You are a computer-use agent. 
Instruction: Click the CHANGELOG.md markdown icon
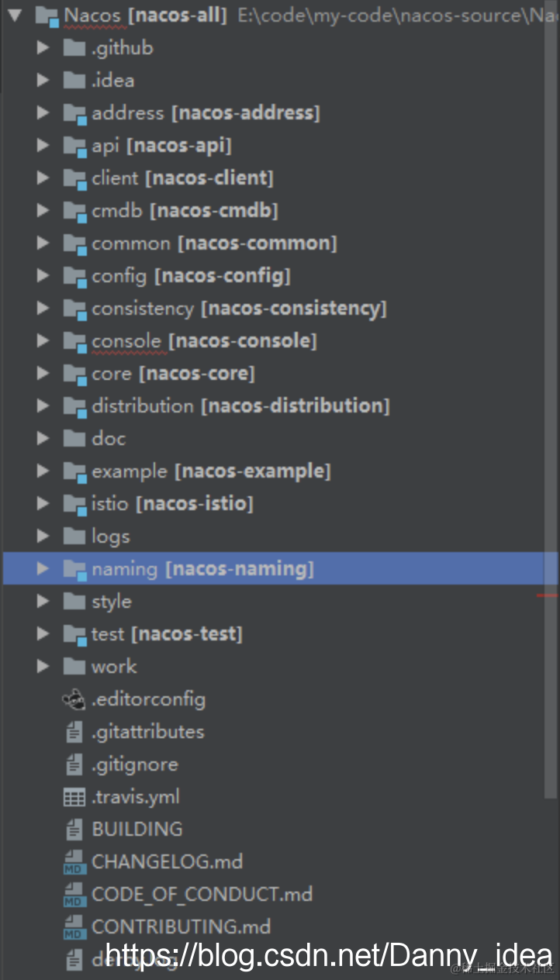point(74,862)
